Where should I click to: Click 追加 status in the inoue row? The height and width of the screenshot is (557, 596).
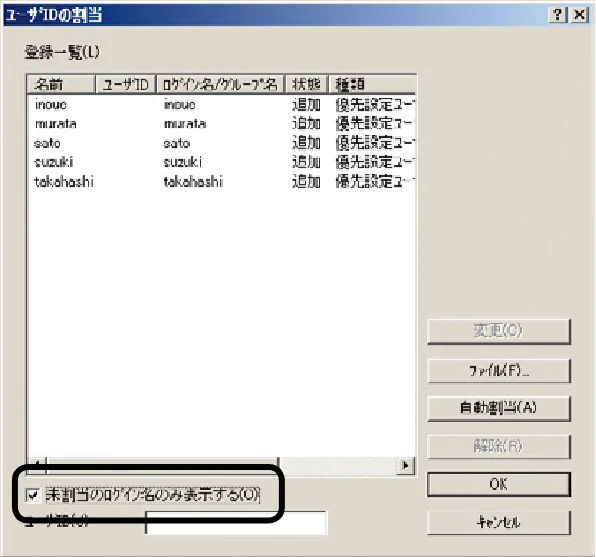pos(306,105)
